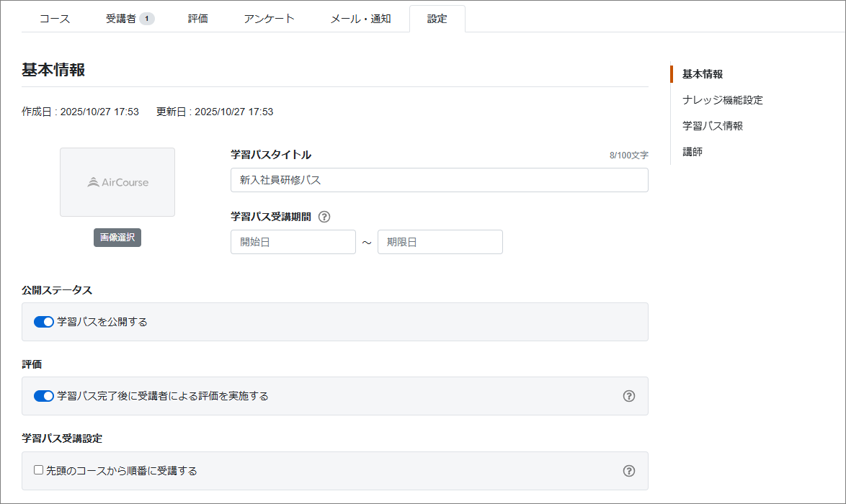Click help icon in 評価 section
Screen dimensions: 846x504
628,396
